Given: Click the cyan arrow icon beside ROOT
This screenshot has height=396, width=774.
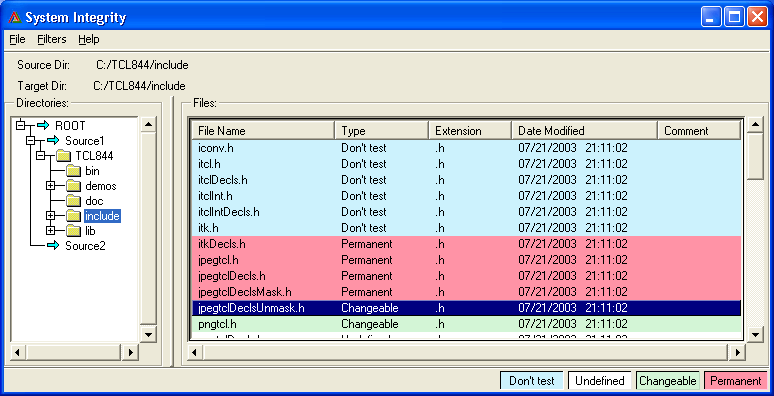Looking at the screenshot, I should click(43, 125).
